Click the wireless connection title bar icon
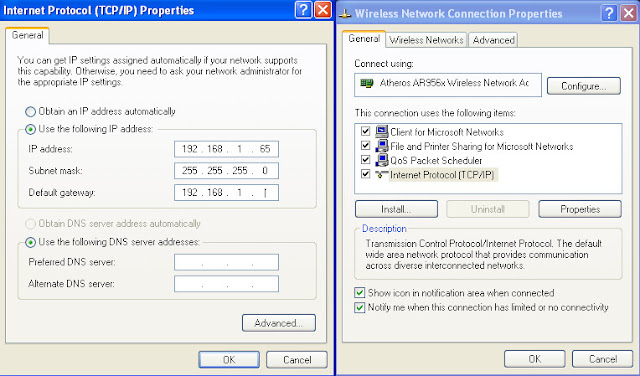This screenshot has height=376, width=640. (345, 13)
